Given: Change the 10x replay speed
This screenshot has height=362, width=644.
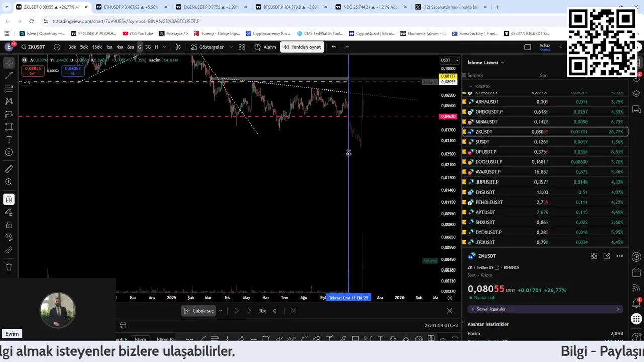Looking at the screenshot, I should pos(262,311).
